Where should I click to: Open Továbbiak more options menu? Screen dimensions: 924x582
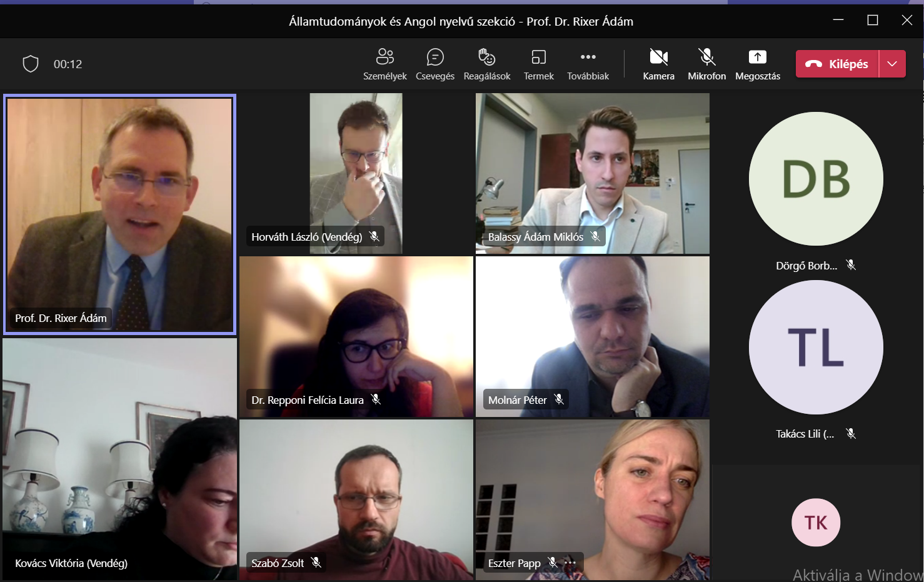tap(588, 64)
